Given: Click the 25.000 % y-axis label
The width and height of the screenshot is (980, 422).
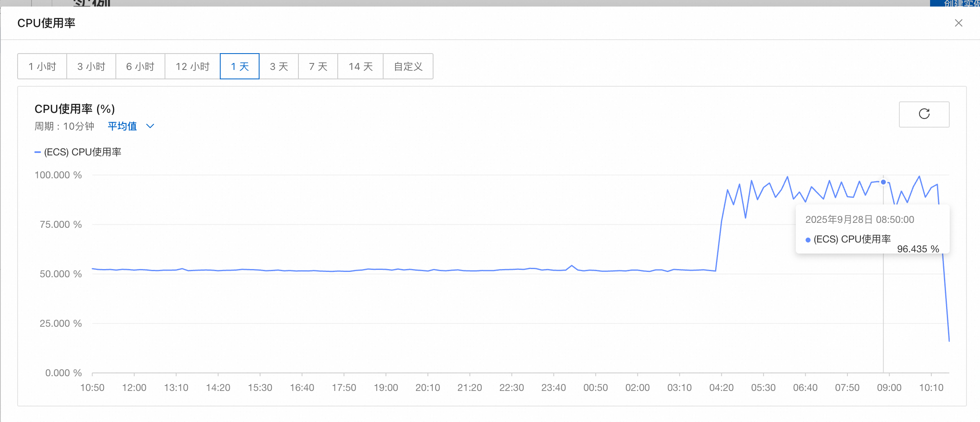Looking at the screenshot, I should click(61, 323).
